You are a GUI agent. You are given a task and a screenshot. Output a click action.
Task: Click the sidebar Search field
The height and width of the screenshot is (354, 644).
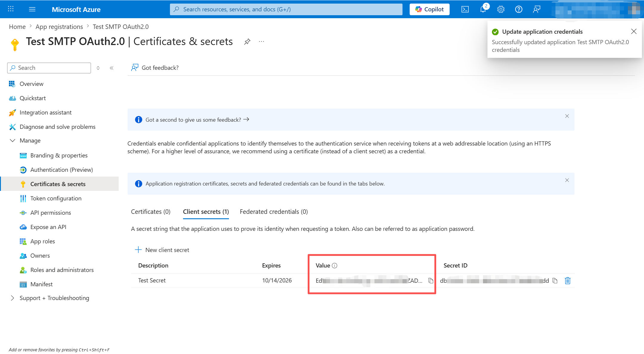coord(49,68)
